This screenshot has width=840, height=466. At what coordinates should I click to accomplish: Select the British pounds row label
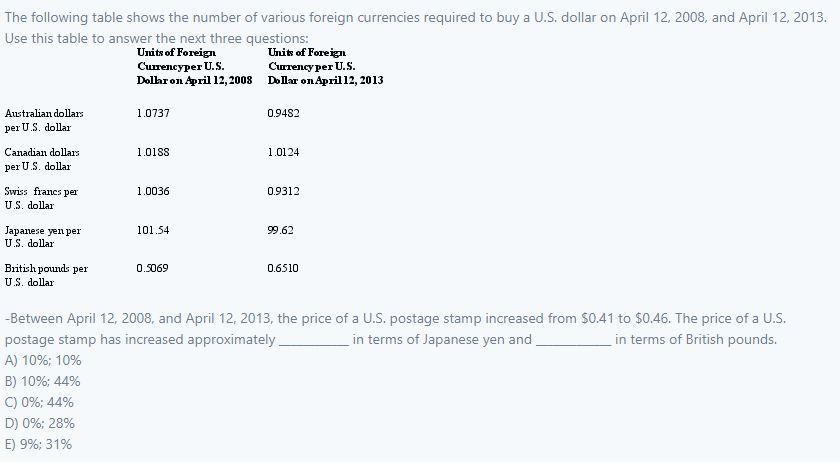point(46,275)
